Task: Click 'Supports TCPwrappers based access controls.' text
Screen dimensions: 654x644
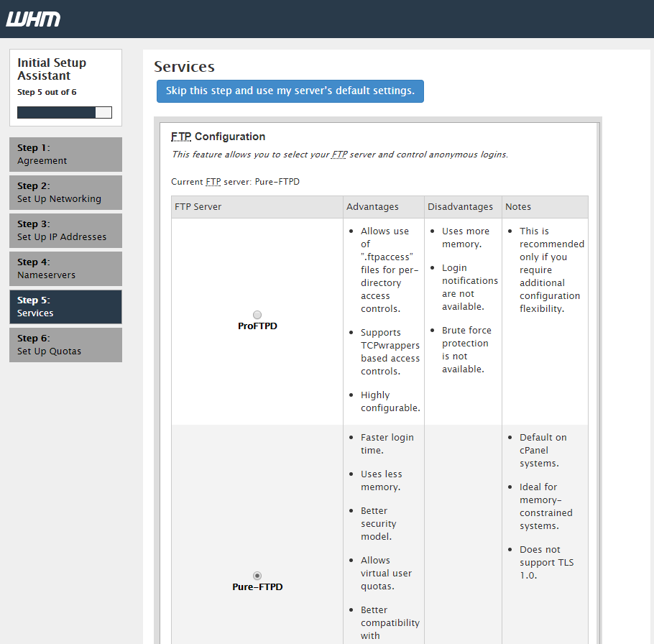Action: click(390, 352)
